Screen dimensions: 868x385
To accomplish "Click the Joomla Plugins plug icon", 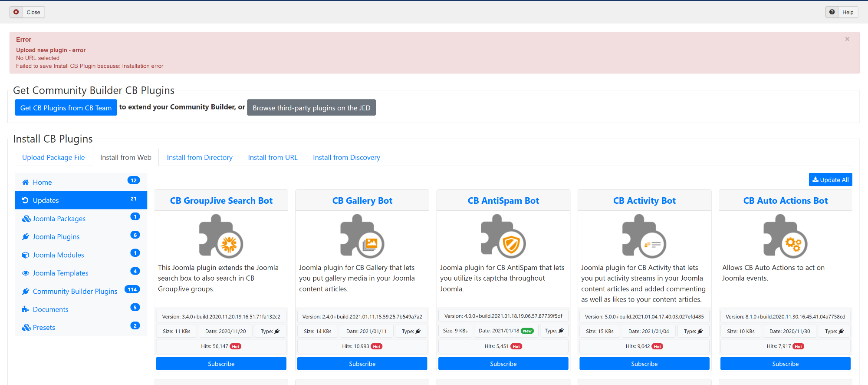I will point(26,237).
